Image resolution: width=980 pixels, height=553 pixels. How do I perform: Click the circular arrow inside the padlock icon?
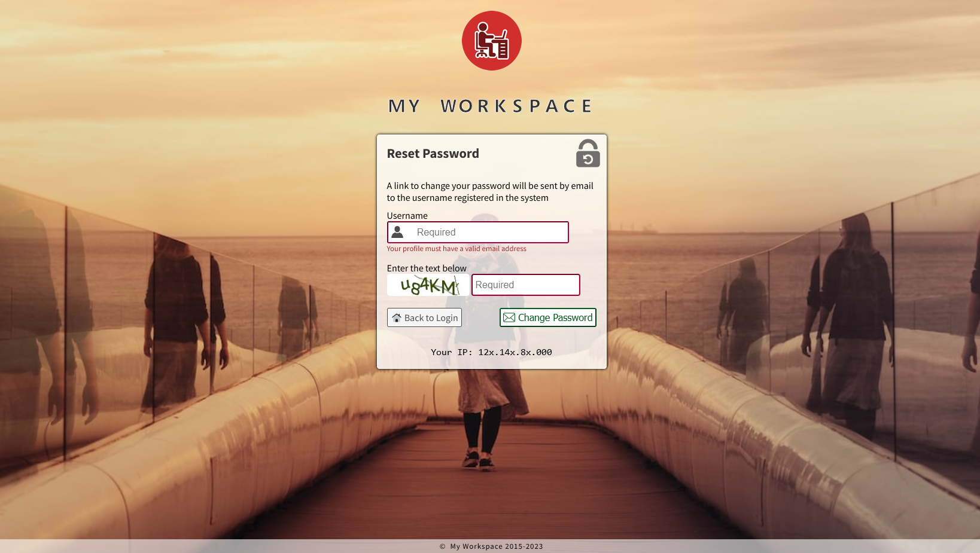click(587, 158)
